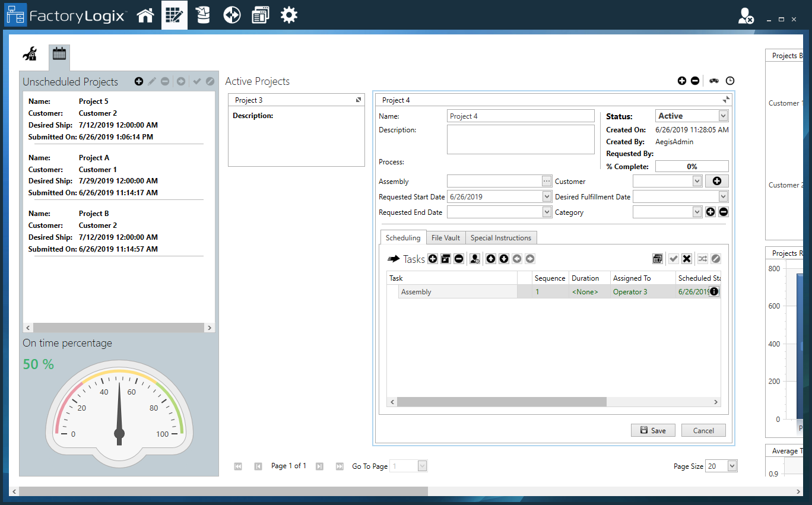Click the clock icon above Active Projects

[730, 81]
